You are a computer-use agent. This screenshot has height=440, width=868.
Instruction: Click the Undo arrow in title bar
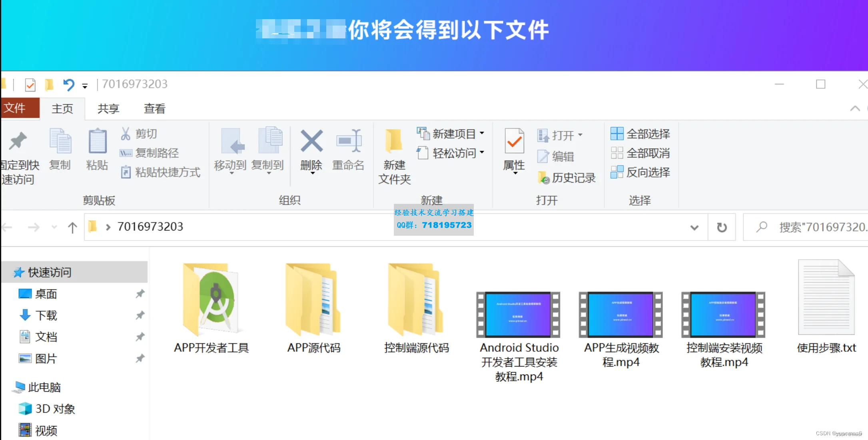[68, 85]
